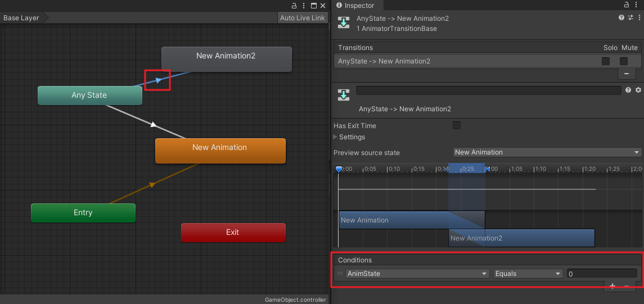644x304 pixels.
Task: Mute the AnyState -> New Animation2 transition
Action: tap(624, 61)
